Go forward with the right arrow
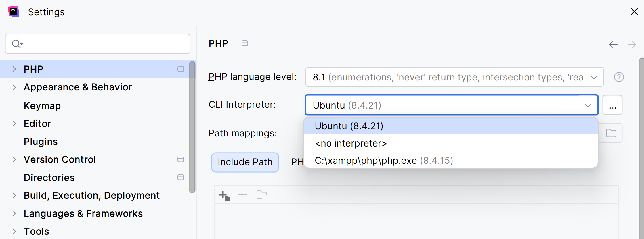This screenshot has width=644, height=239. [632, 45]
